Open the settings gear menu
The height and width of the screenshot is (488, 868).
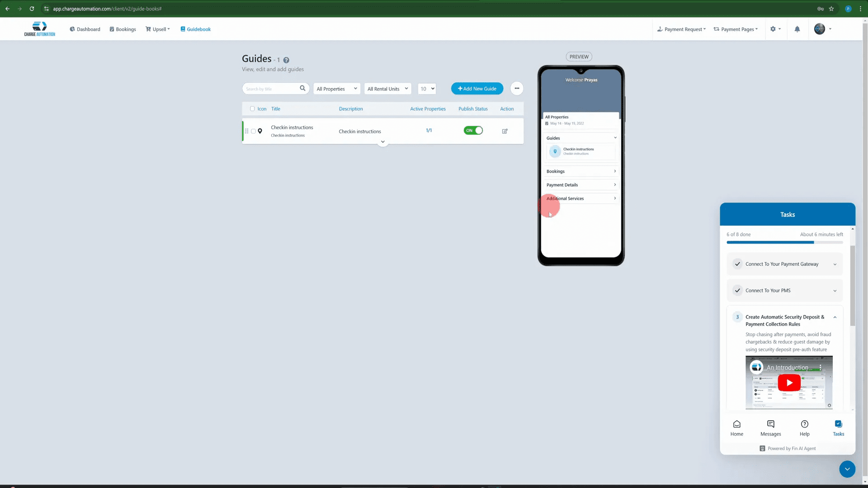point(775,29)
